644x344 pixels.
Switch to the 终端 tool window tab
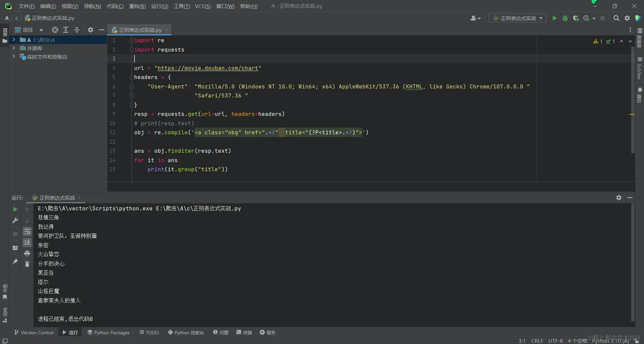click(x=244, y=332)
